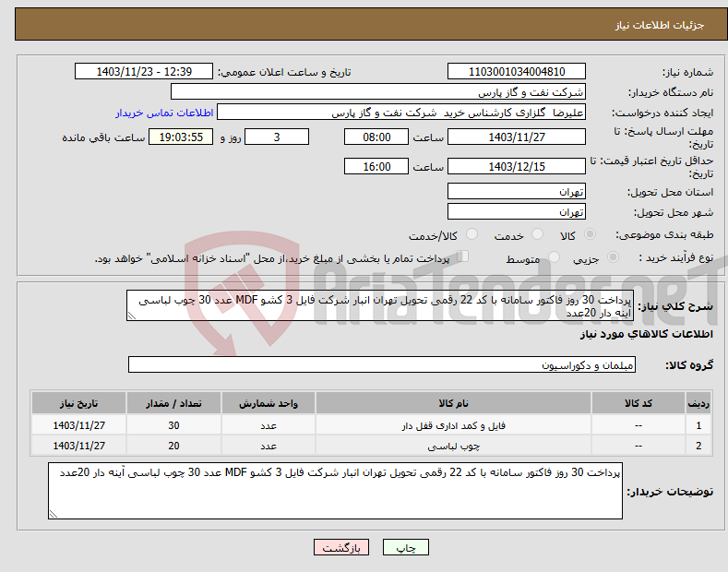Click the remaining days field showing 3

tap(277, 137)
